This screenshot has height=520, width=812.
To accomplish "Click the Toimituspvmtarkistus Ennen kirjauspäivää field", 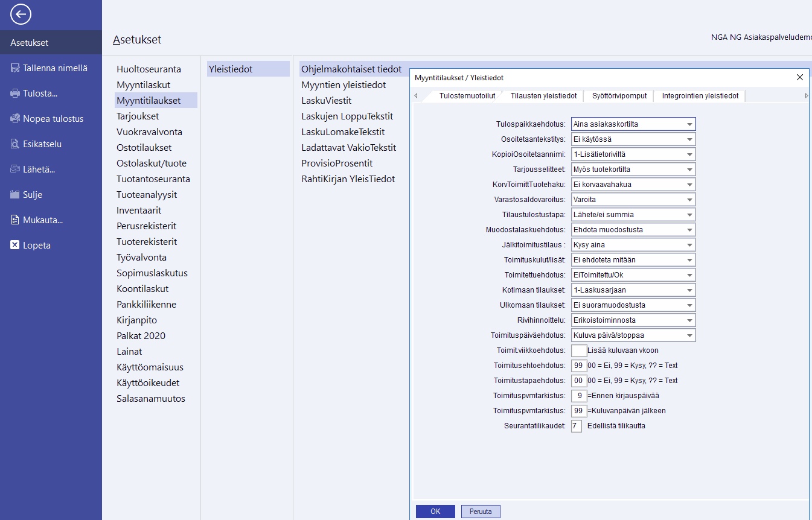I will tap(578, 396).
